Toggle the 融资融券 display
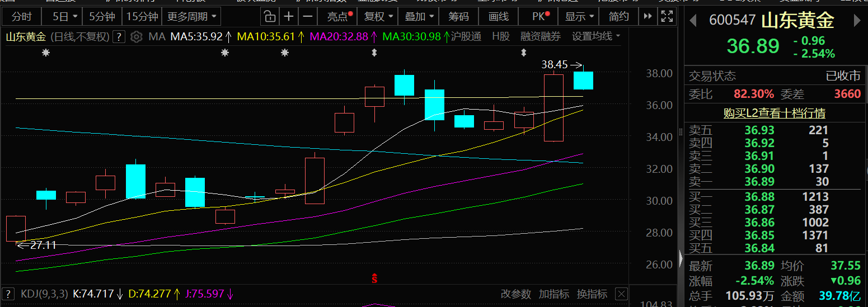The width and height of the screenshot is (868, 307). click(540, 37)
